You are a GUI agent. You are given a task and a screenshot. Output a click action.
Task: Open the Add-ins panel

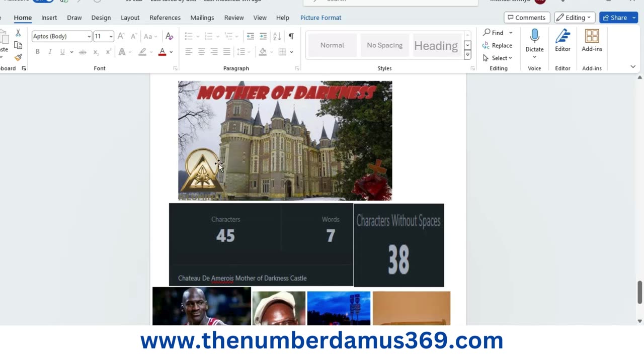[592, 40]
